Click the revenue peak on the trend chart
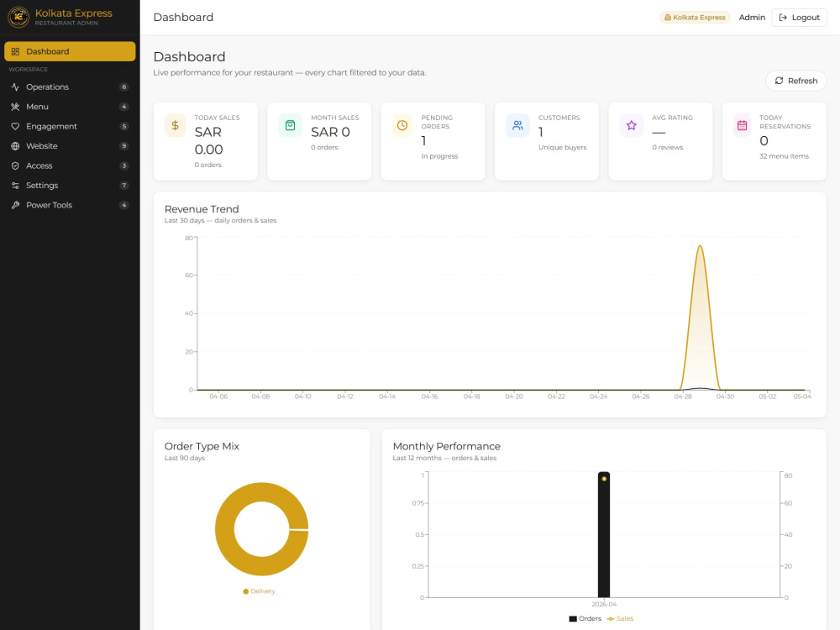The width and height of the screenshot is (840, 630). pyautogui.click(x=700, y=246)
